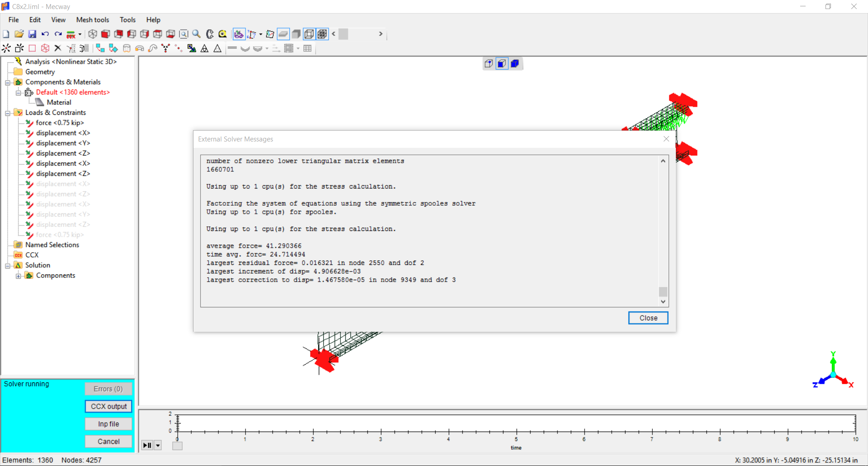Click the extrude mesh tool icon
Image resolution: width=868 pixels, height=466 pixels.
(127, 48)
